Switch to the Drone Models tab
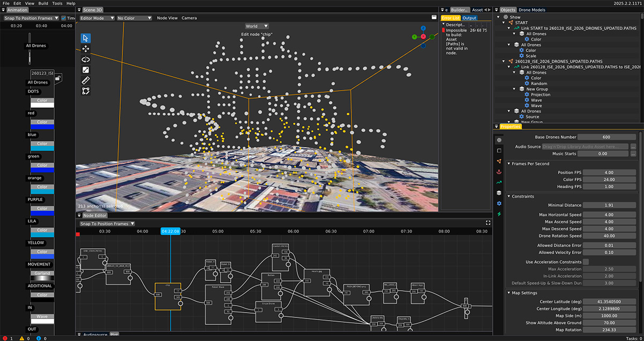Viewport: 644px width, 341px height. pyautogui.click(x=531, y=10)
